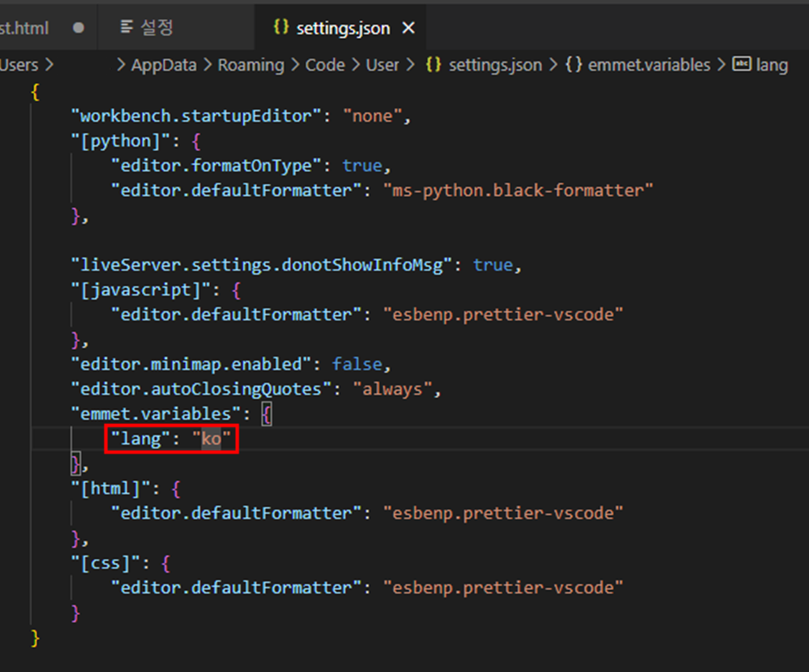809x672 pixels.
Task: Click the list icon on the 설정 tab
Action: click(128, 27)
